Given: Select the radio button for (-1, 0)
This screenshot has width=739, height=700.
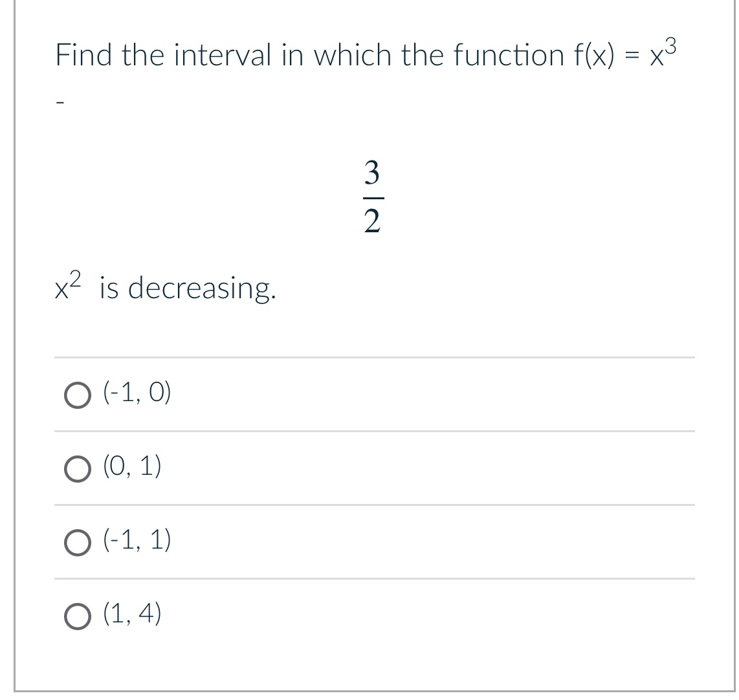Looking at the screenshot, I should (78, 394).
